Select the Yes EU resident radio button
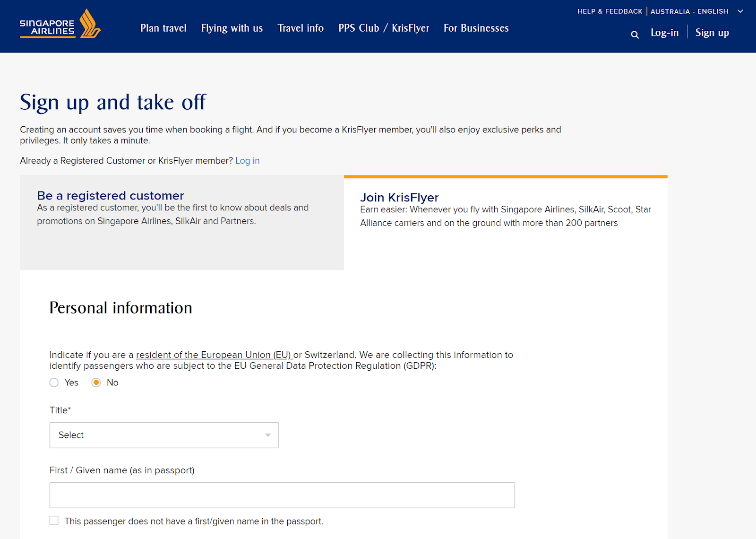Viewport: 756px width, 539px height. [54, 383]
